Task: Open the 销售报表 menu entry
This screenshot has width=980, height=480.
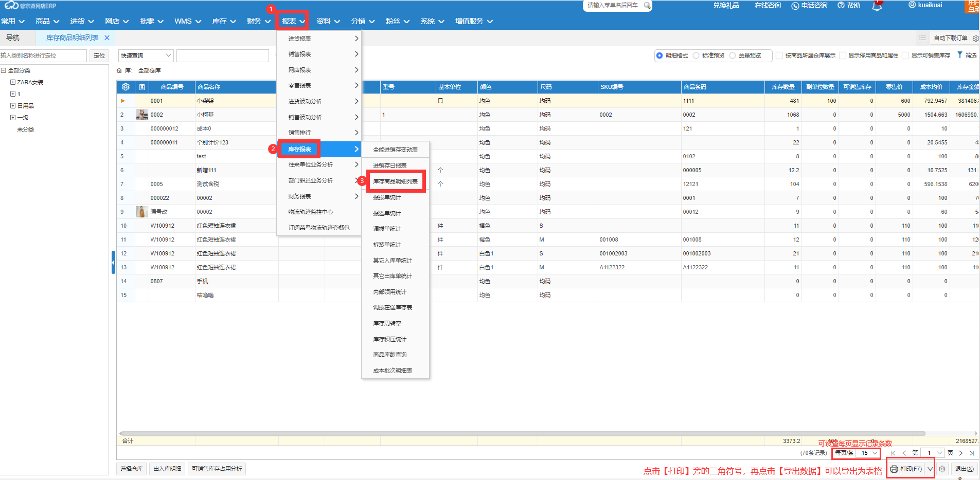Action: point(319,54)
